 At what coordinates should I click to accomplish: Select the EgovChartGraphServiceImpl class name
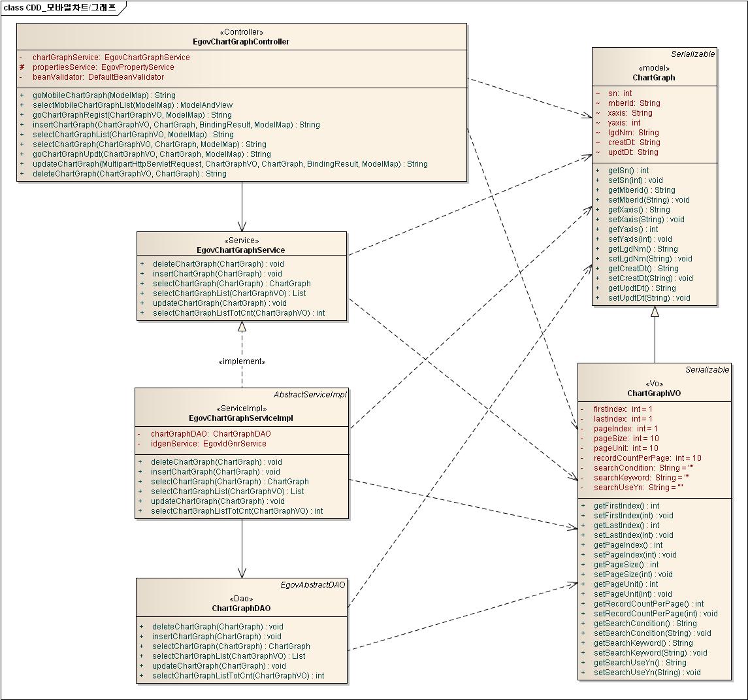coord(241,418)
